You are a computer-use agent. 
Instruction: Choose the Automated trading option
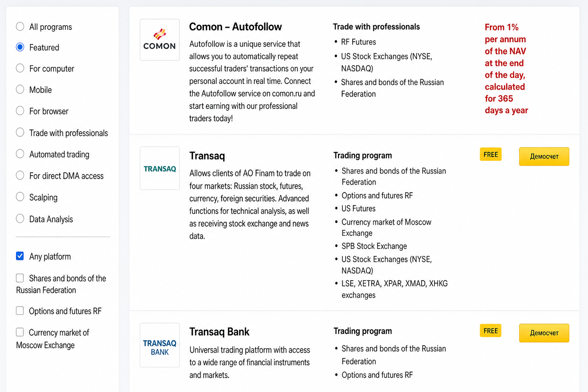[20, 154]
